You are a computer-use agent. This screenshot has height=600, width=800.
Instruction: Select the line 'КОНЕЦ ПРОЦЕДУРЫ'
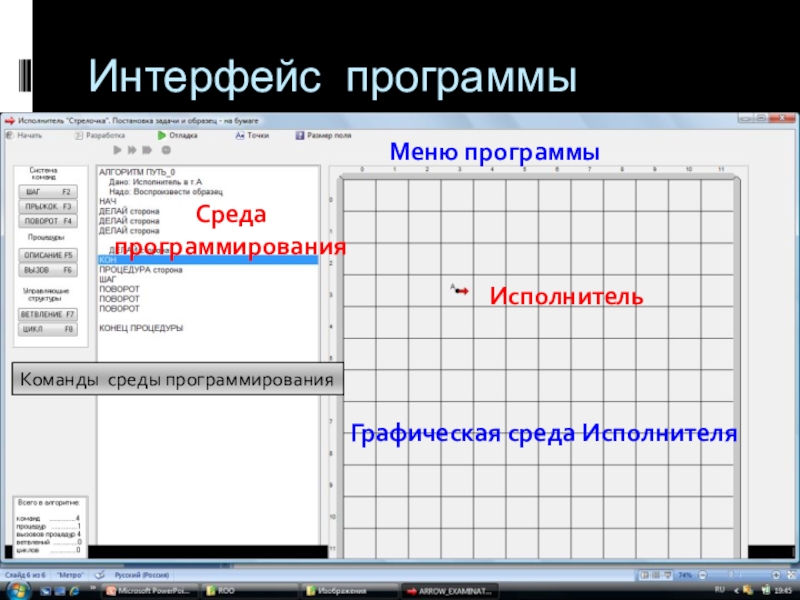click(x=141, y=328)
